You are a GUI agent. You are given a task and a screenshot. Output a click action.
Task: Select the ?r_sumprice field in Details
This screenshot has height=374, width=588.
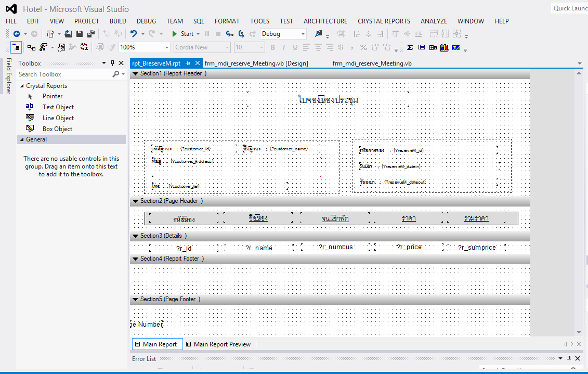(477, 247)
